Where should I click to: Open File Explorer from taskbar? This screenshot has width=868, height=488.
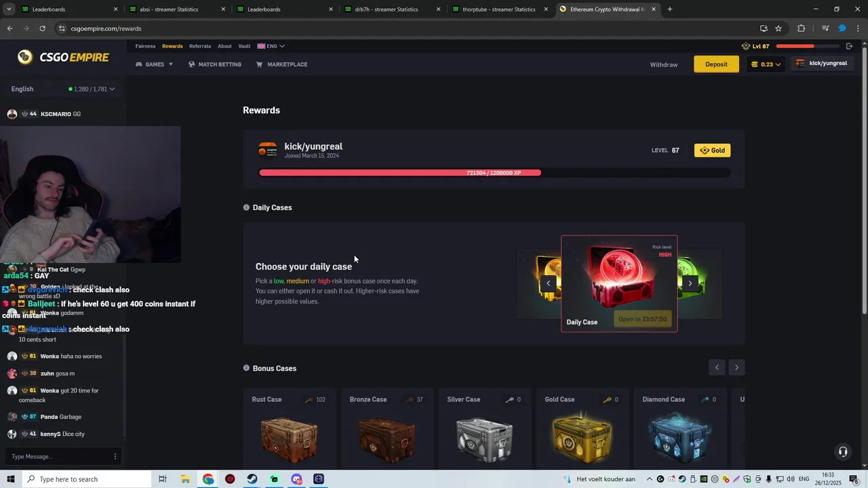pyautogui.click(x=185, y=479)
